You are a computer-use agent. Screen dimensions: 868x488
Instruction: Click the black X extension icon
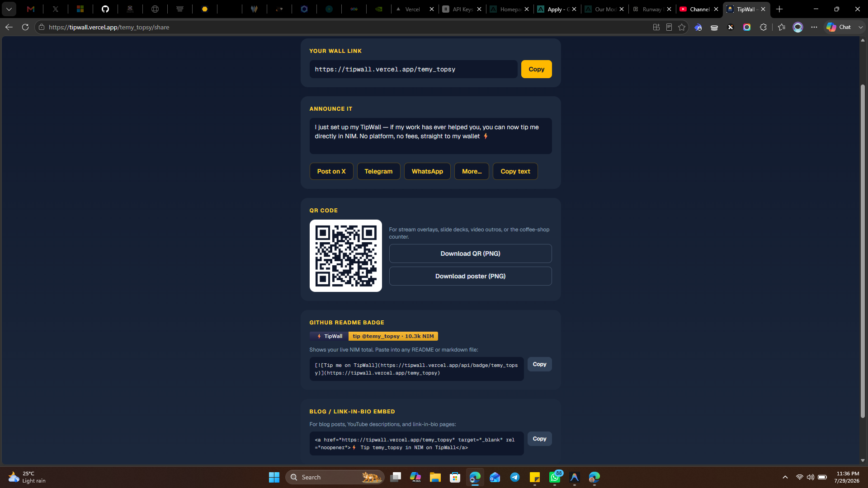point(731,27)
